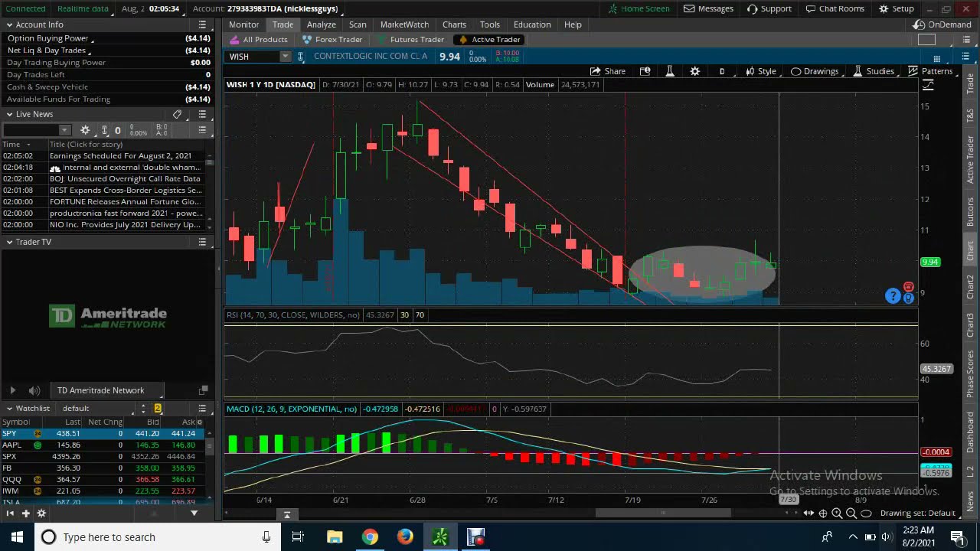Pop out the TD Ameritrade Network window
The width and height of the screenshot is (980, 551).
click(203, 390)
